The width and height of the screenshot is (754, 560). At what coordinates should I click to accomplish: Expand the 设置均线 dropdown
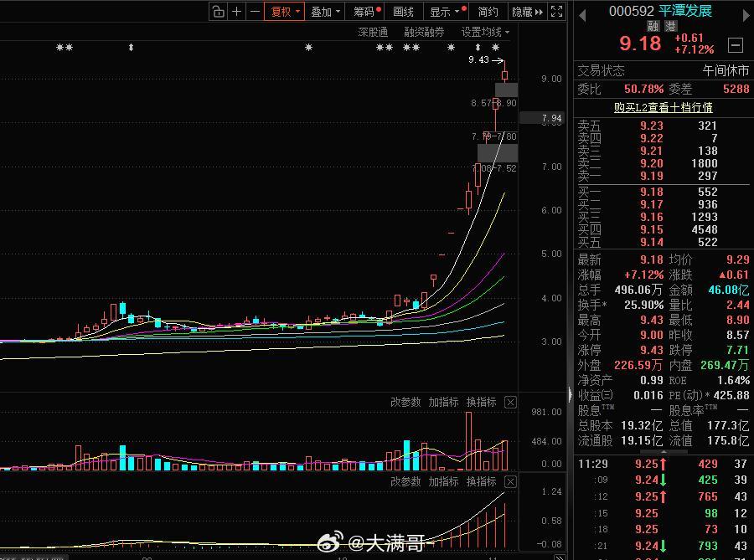(485, 32)
